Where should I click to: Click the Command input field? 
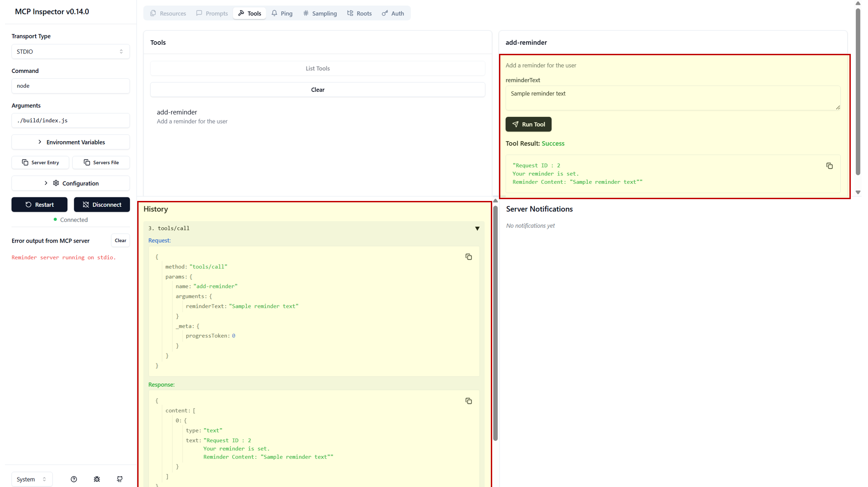tap(71, 86)
